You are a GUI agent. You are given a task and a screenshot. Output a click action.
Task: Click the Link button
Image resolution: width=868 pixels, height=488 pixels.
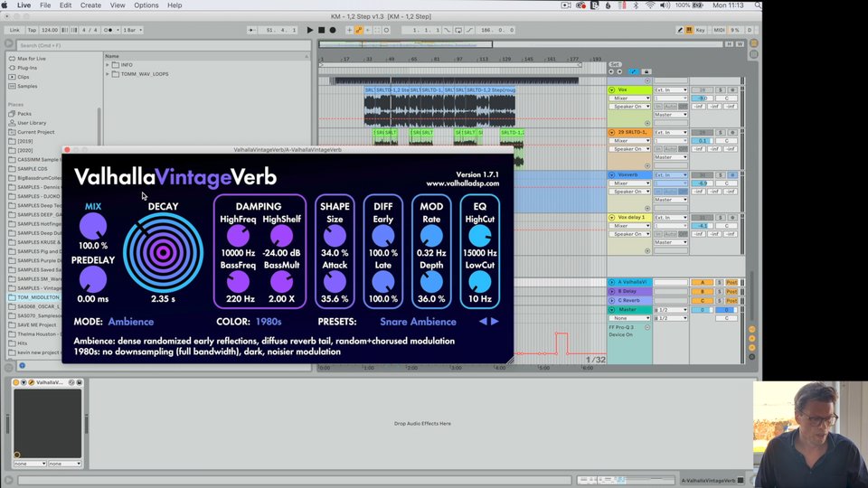[14, 30]
